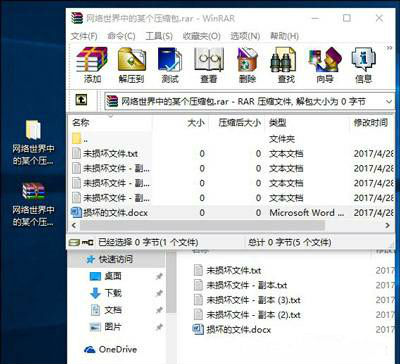Run the 测试 (Test) archive tool
400x364 pixels.
pyautogui.click(x=170, y=65)
